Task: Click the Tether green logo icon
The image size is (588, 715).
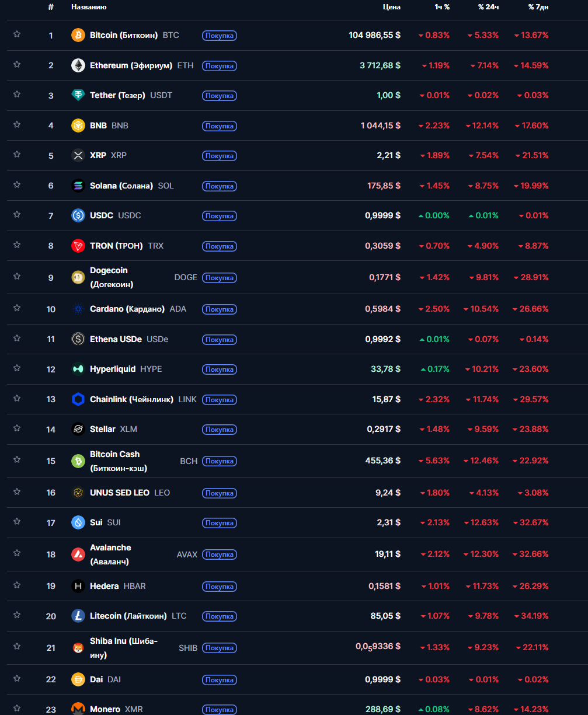Action: [x=78, y=95]
